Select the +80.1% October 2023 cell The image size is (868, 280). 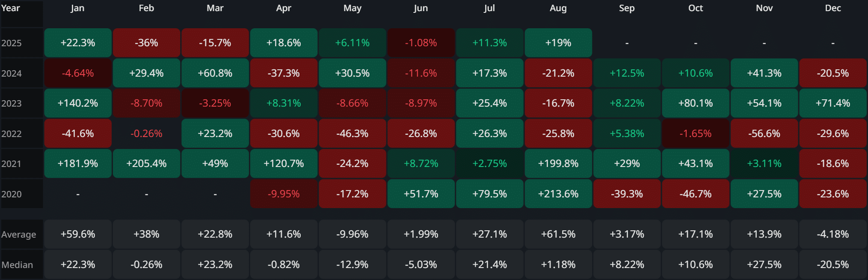click(x=695, y=103)
